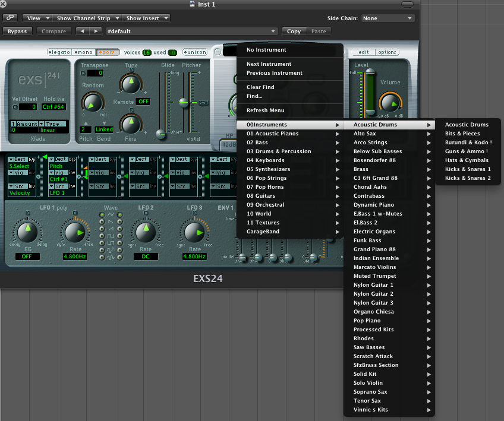This screenshot has height=421, width=504.
Task: Toggle poly mode button
Action: coord(108,52)
